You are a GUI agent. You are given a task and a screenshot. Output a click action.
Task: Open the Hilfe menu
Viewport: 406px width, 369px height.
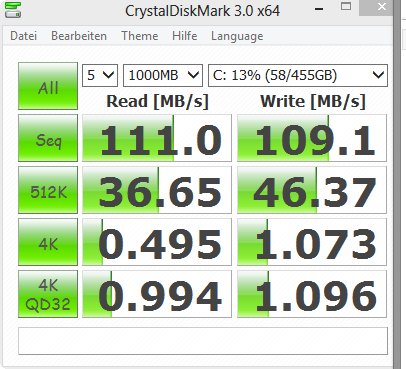tap(185, 36)
